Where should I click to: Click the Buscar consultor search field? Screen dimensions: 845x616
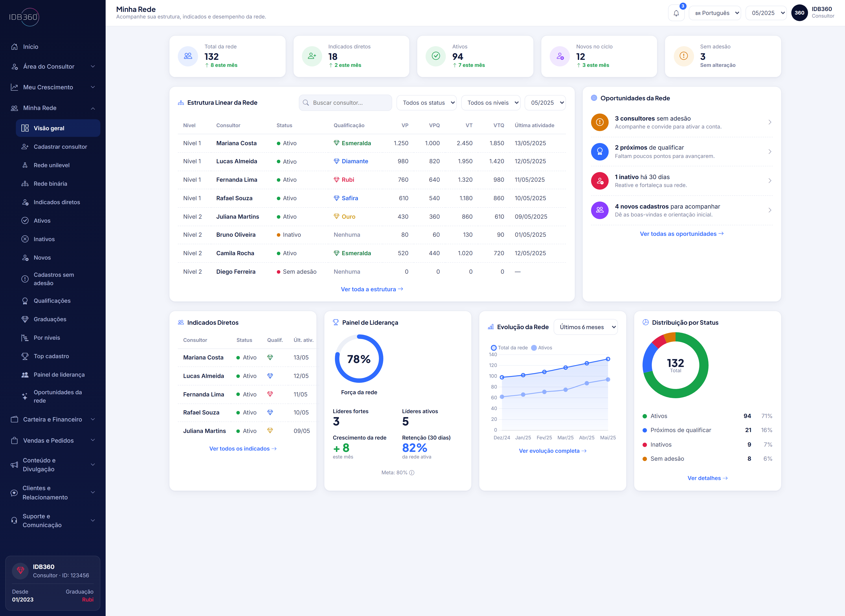tap(345, 103)
